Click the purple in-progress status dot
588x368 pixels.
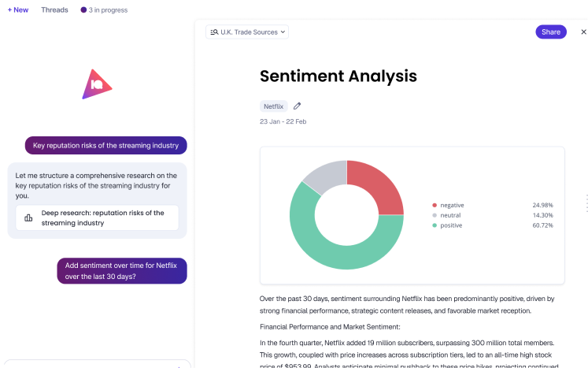point(83,9)
